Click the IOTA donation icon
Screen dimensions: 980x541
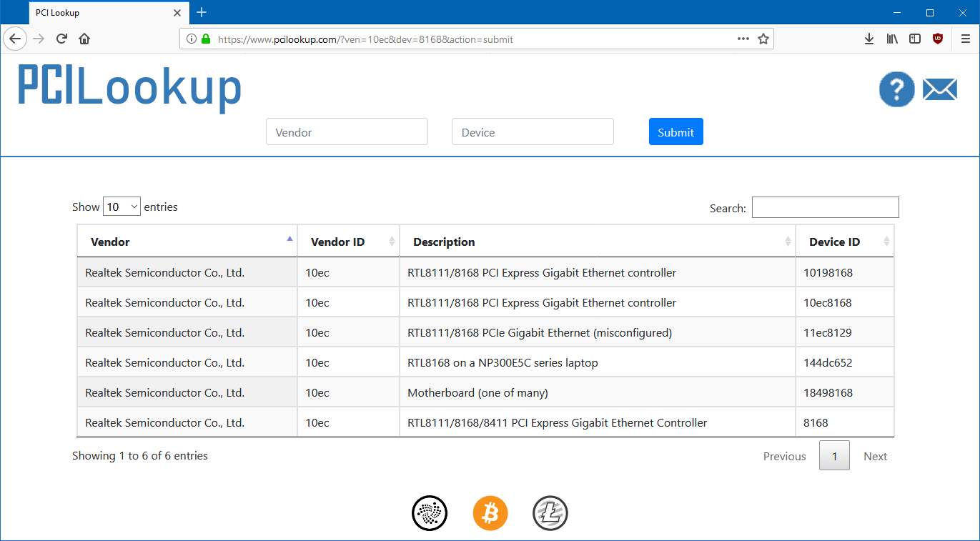coord(430,513)
